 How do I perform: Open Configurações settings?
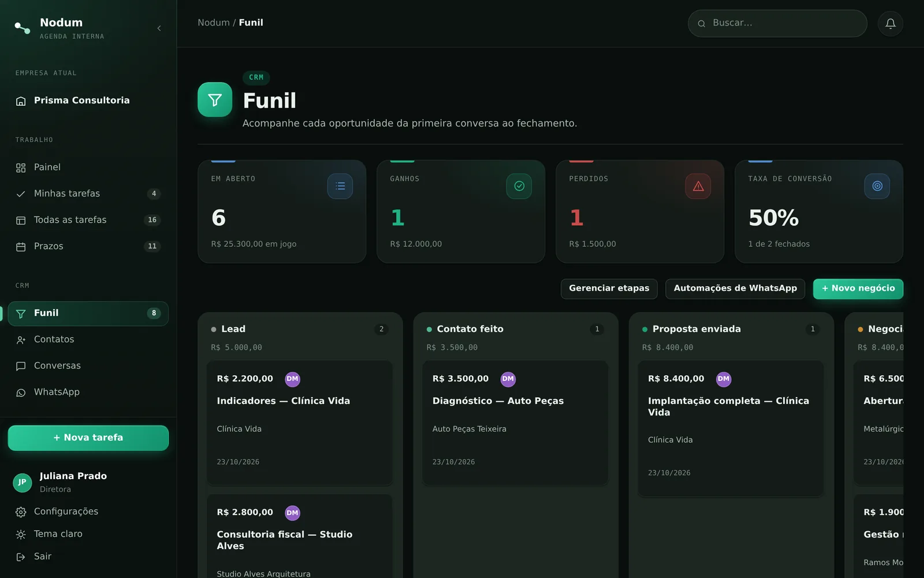coord(88,512)
